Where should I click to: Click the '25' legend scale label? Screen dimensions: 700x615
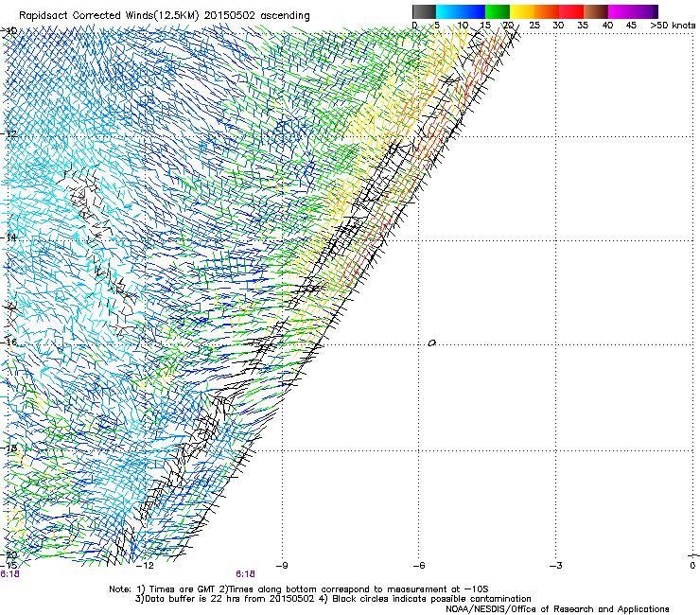[534, 26]
